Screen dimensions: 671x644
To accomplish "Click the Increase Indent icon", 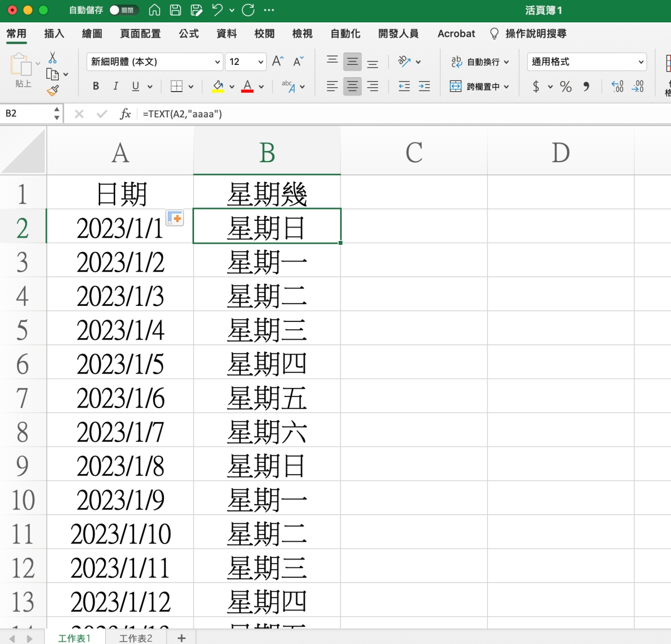I will 424,86.
